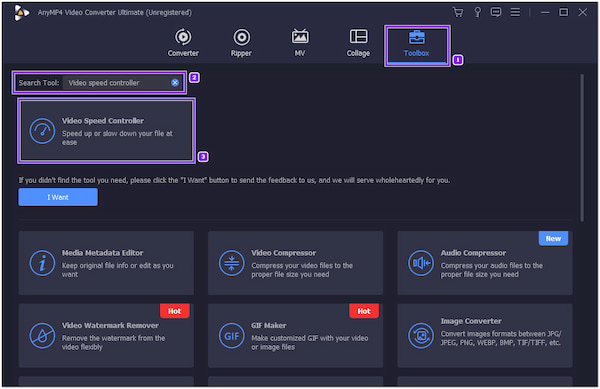
Task: Click the Image Converter circular icon
Action: [x=421, y=336]
